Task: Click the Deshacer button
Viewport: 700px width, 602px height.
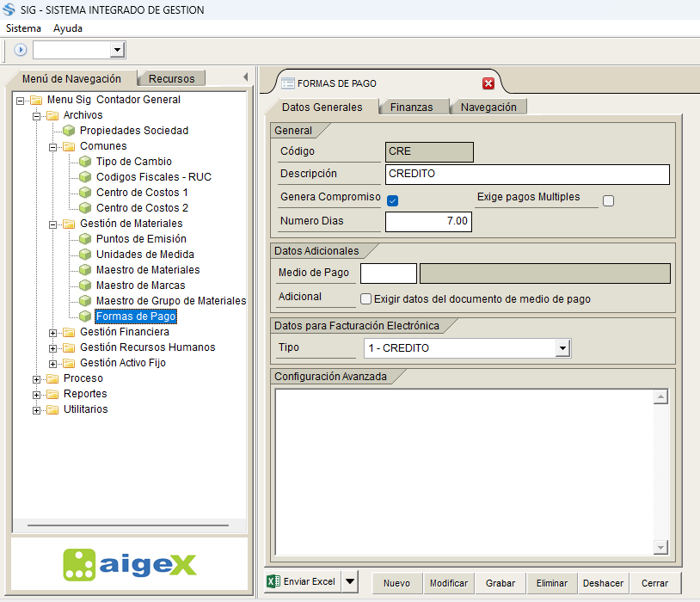Action: [603, 583]
